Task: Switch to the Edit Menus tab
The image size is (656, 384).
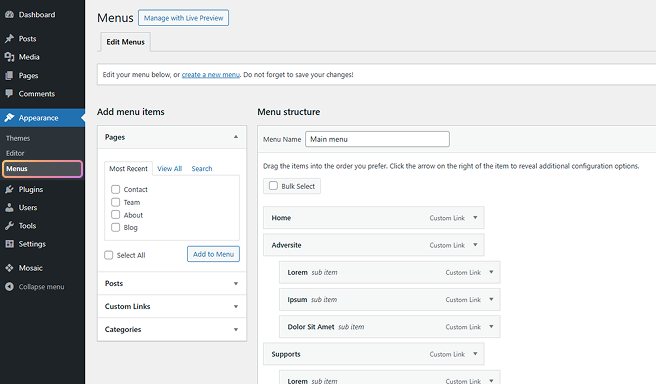Action: click(126, 42)
